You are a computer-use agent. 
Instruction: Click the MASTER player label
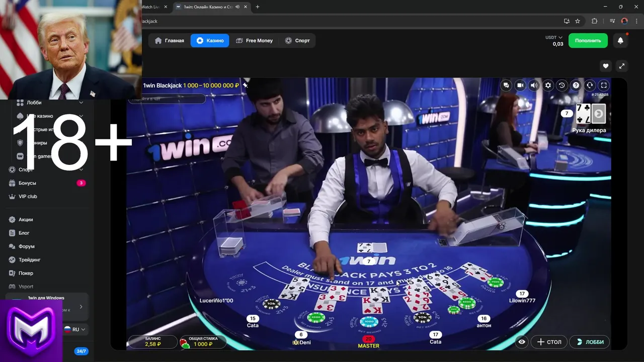coord(369,346)
